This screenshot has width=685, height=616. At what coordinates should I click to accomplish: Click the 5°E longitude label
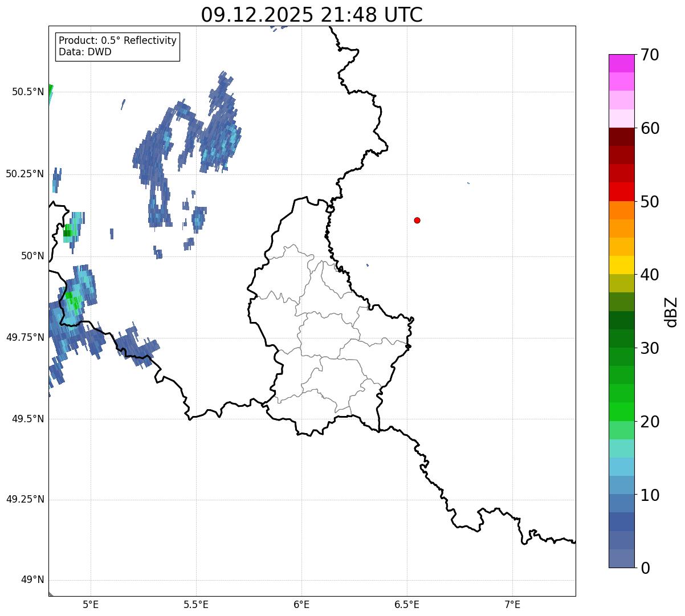(x=91, y=605)
